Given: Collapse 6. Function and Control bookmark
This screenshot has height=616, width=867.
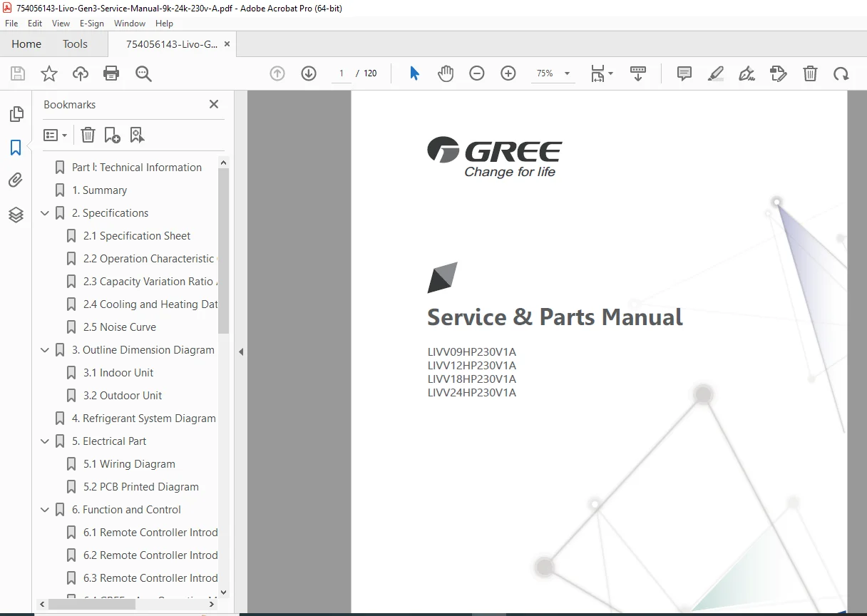Looking at the screenshot, I should 45,510.
